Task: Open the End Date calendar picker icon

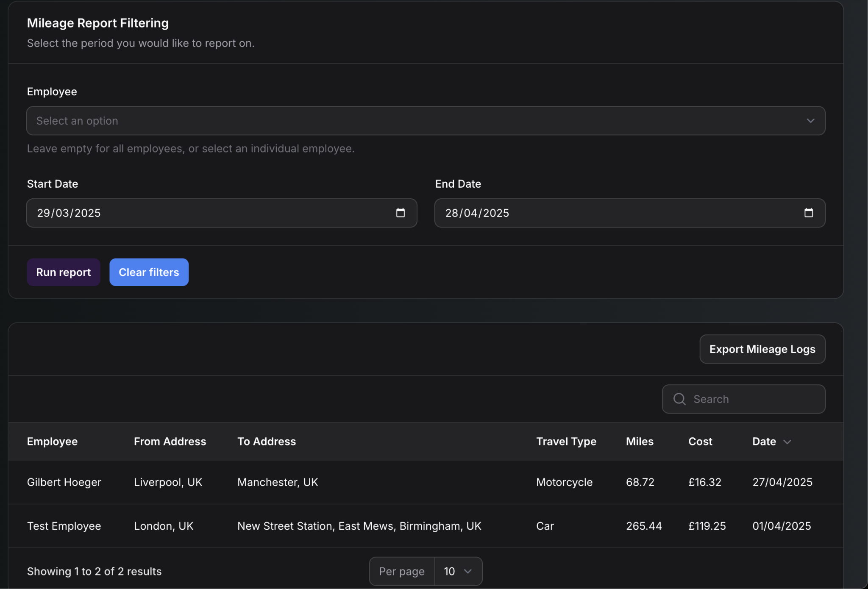Action: click(808, 213)
